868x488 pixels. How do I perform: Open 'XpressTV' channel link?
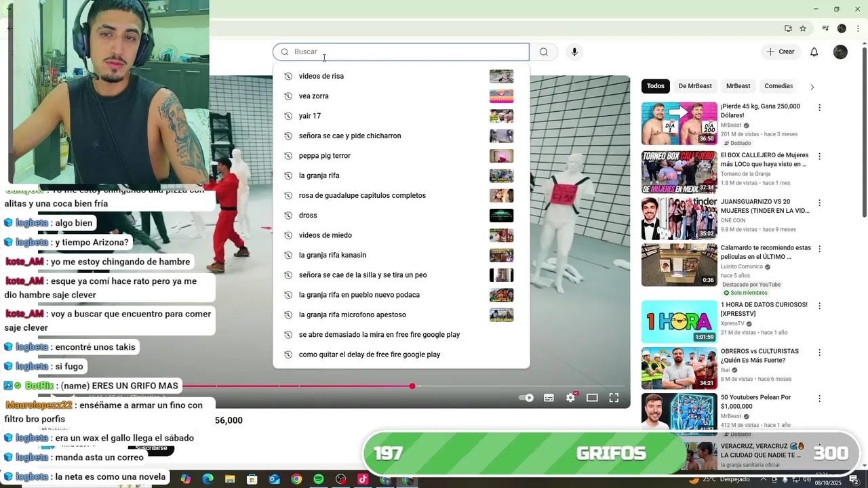click(732, 323)
